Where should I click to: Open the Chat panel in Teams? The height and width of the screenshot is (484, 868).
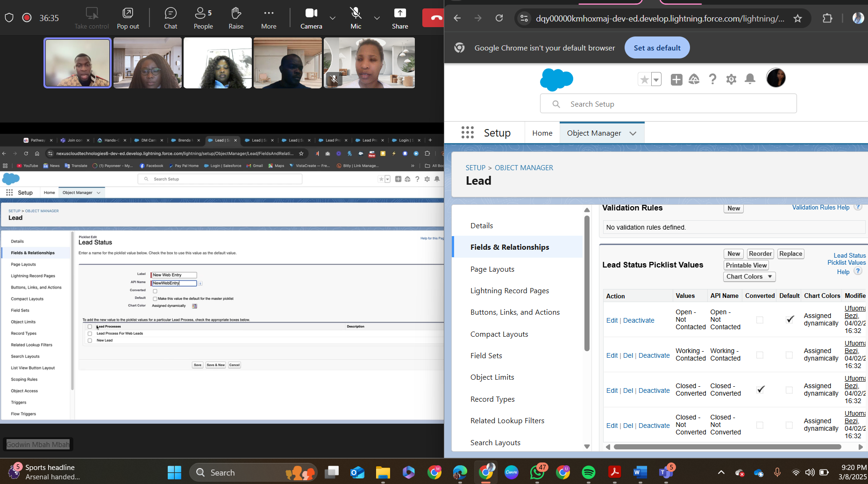pos(170,18)
